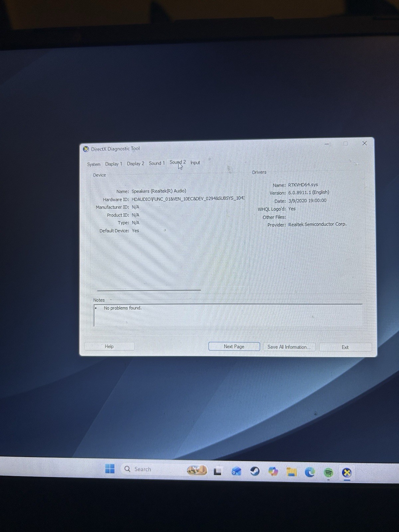The image size is (399, 532).
Task: Click the Next Page button
Action: point(234,346)
